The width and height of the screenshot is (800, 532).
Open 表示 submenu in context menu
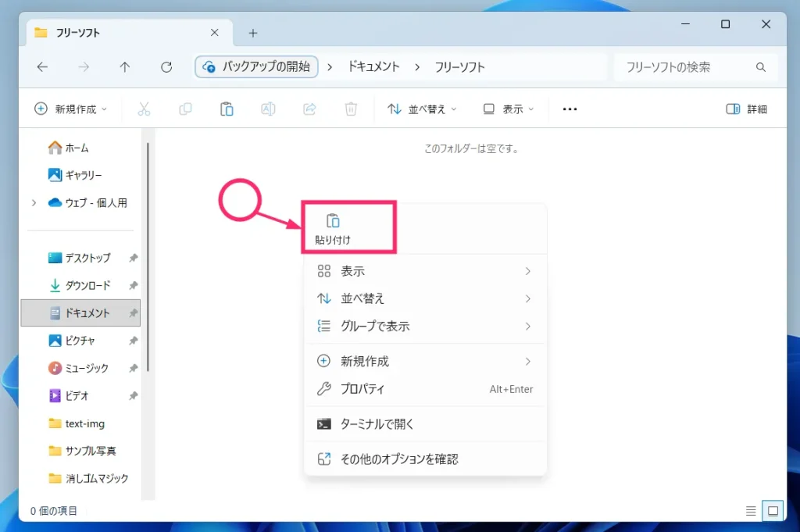pos(424,271)
